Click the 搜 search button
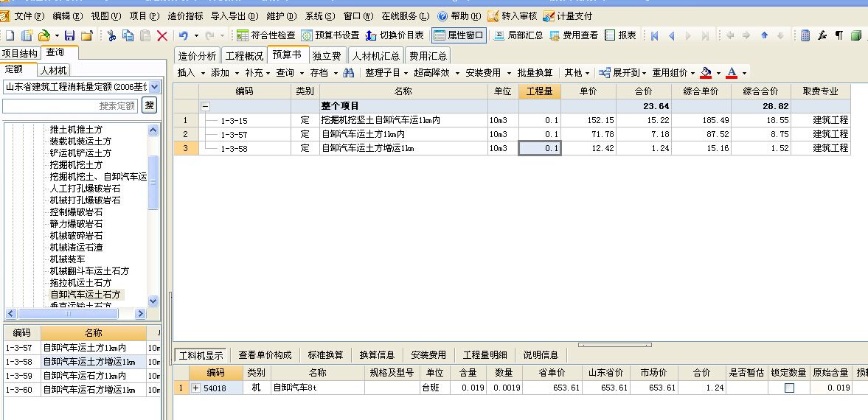Viewport: 868px width, 420px height. [x=149, y=105]
